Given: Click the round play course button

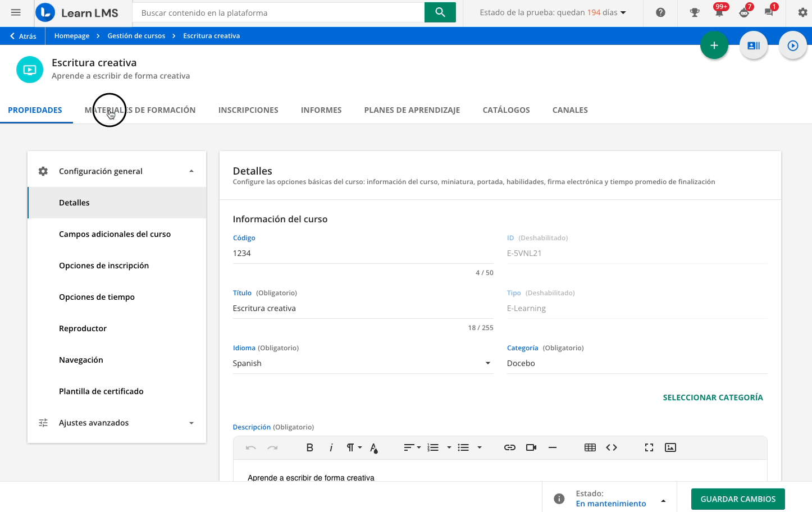Looking at the screenshot, I should pos(793,45).
